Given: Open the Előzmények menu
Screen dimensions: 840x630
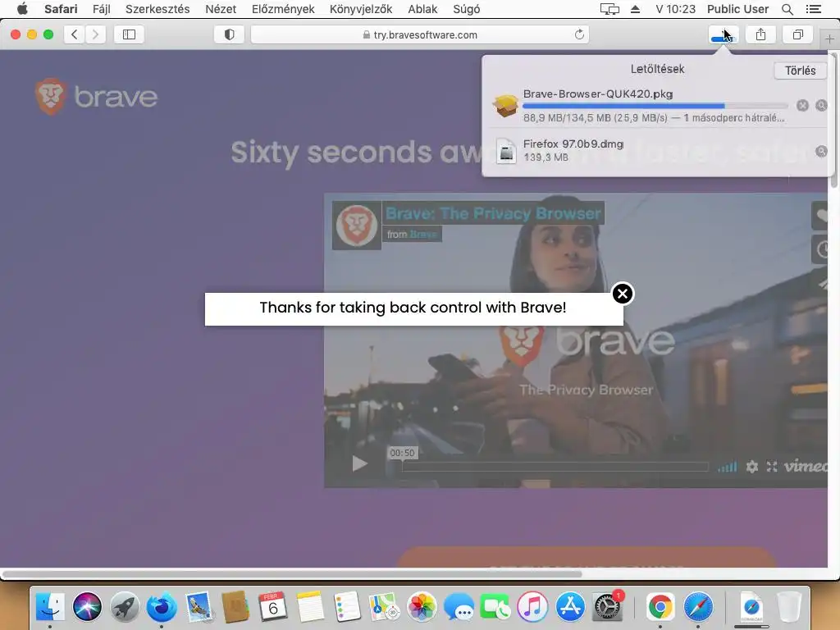Looking at the screenshot, I should 283,9.
